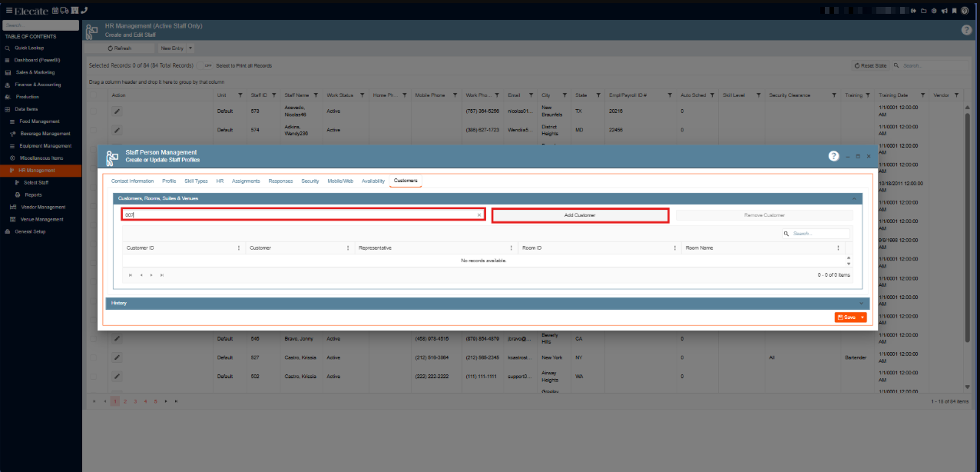Toggle the hamburger menu beside Elecate logo

8,10
